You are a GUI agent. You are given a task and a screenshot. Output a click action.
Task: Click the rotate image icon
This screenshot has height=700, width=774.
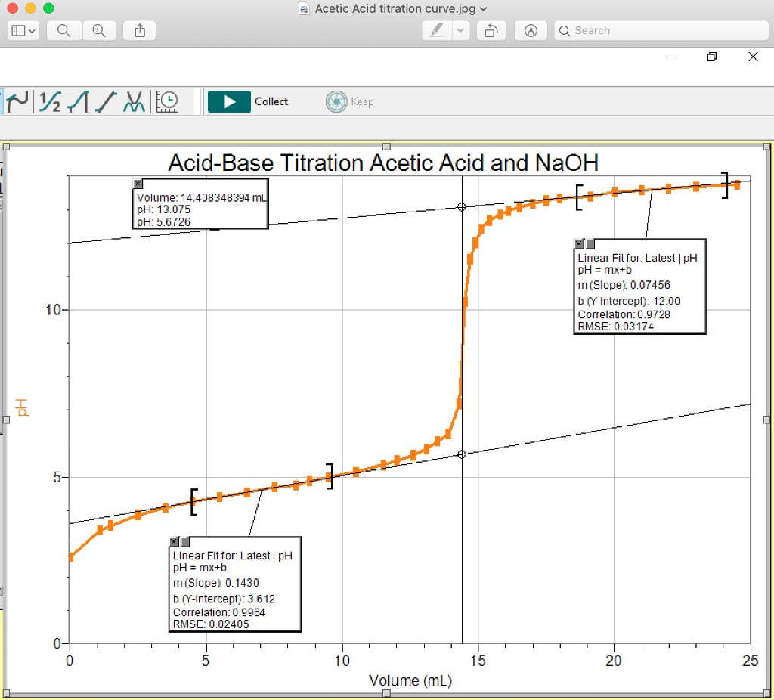(x=491, y=30)
